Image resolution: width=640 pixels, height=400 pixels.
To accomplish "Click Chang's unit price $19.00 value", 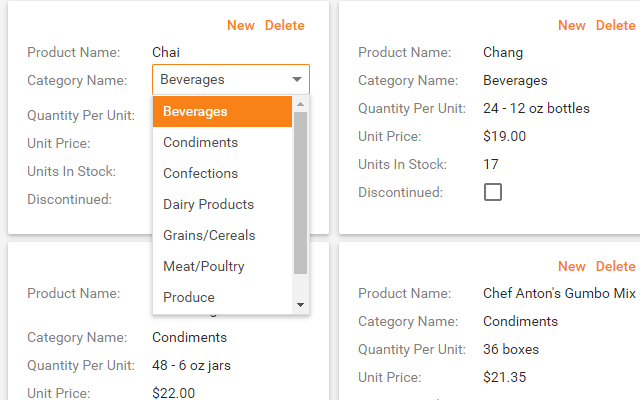I will coord(504,136).
